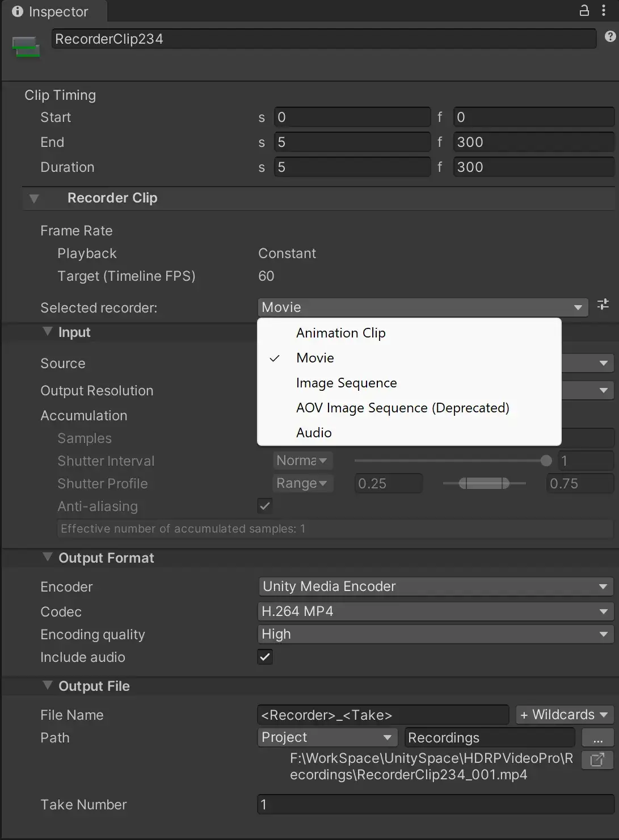
Task: Click the RecorderClip asset thumbnail icon
Action: 26,47
